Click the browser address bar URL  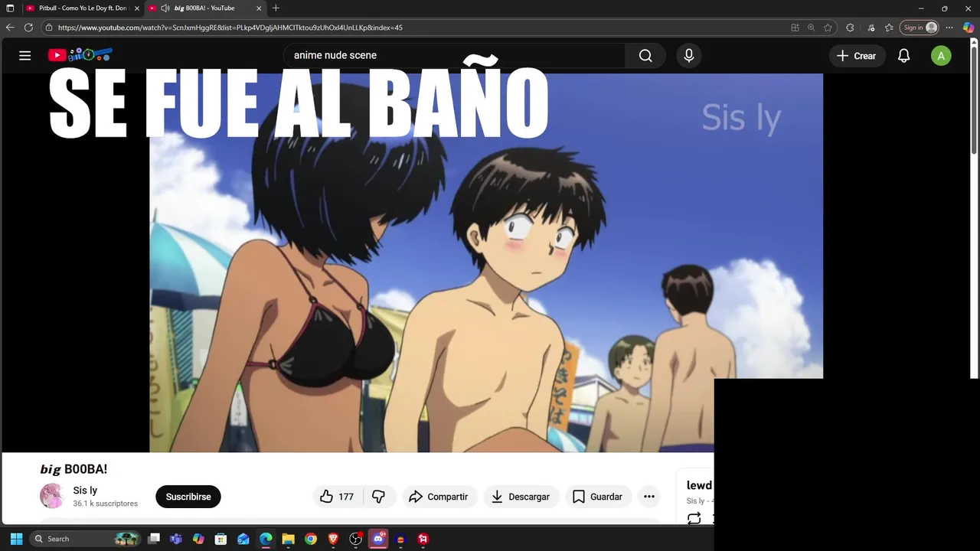[230, 28]
